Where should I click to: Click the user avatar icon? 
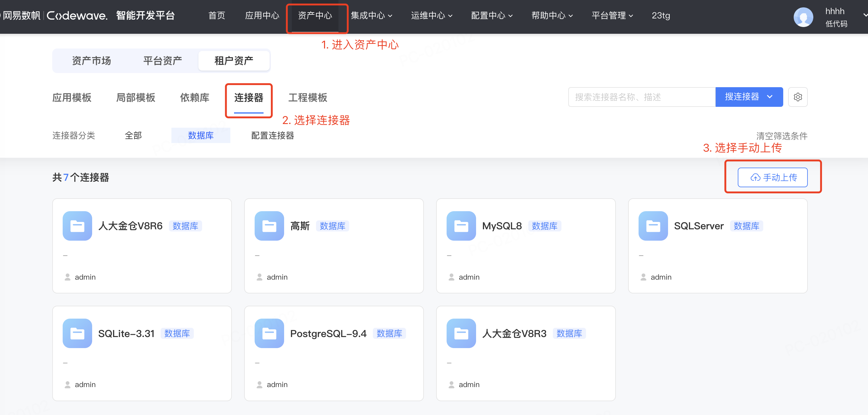[x=803, y=17]
